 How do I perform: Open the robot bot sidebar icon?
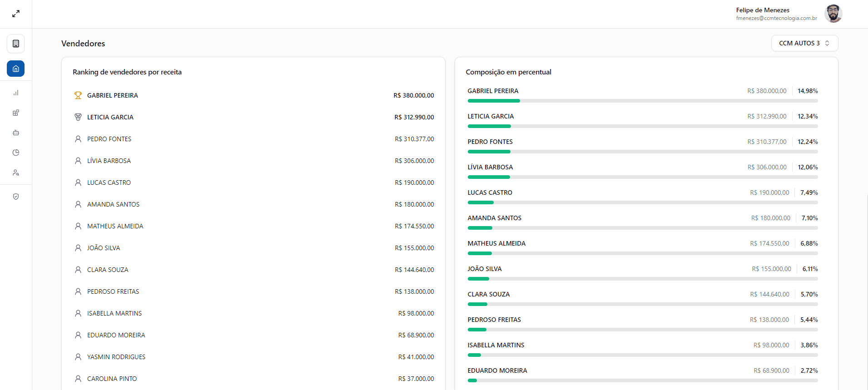(x=16, y=133)
